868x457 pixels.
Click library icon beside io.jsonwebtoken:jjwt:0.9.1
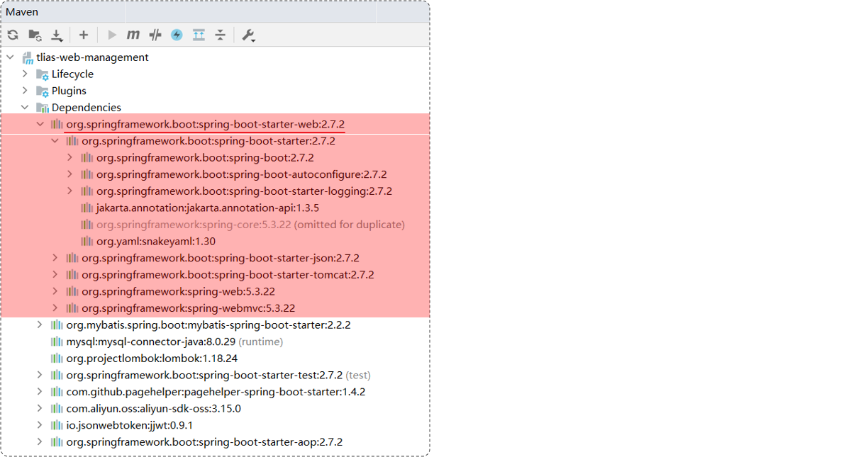point(57,425)
